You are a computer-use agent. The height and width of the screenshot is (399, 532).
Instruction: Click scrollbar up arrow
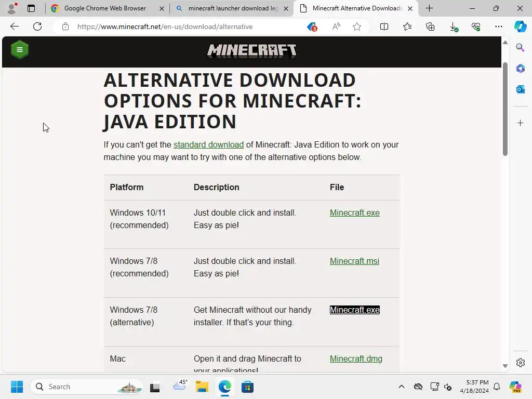505,43
